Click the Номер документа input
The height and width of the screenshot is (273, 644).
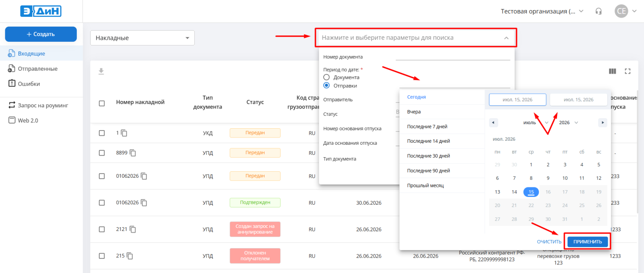[453, 57]
